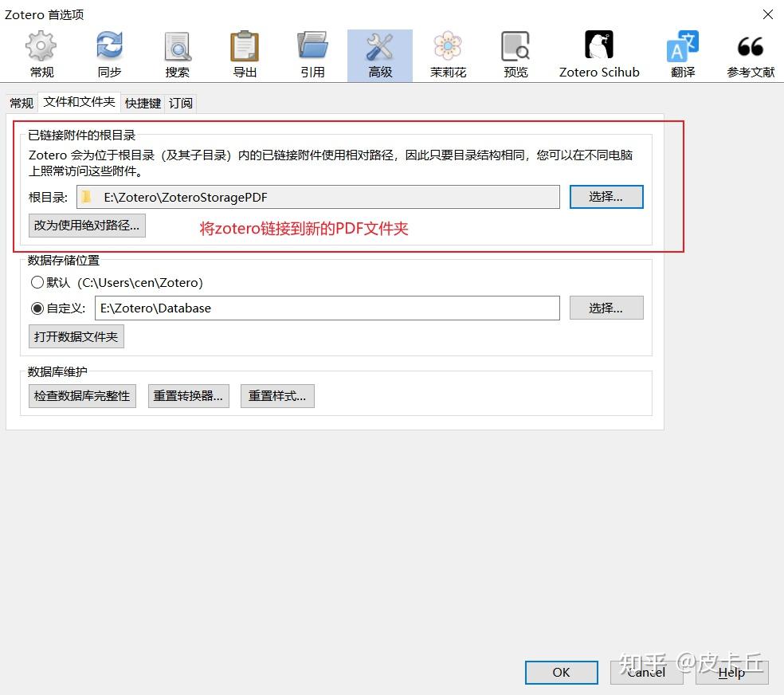The image size is (784, 695).
Task: Open the 同步 sync preferences pane
Action: 109,55
